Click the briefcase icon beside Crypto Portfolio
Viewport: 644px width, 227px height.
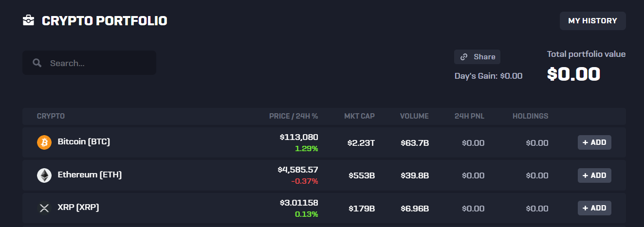[28, 21]
